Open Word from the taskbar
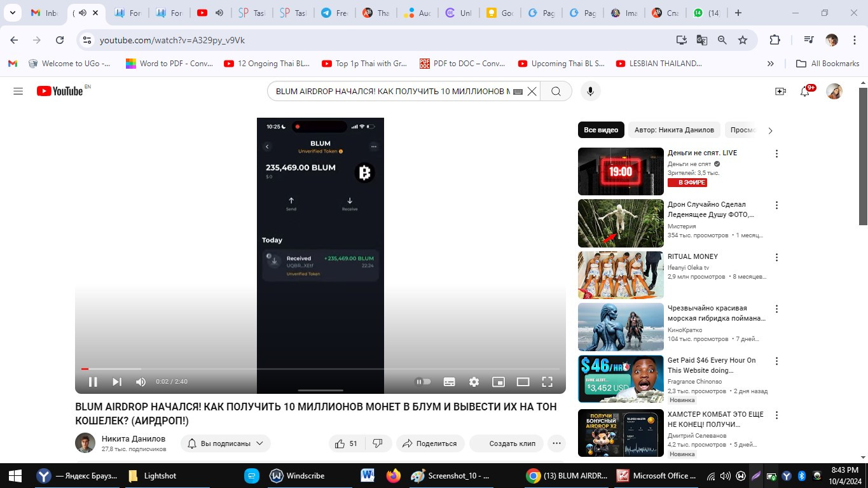The height and width of the screenshot is (488, 868). pyautogui.click(x=368, y=475)
